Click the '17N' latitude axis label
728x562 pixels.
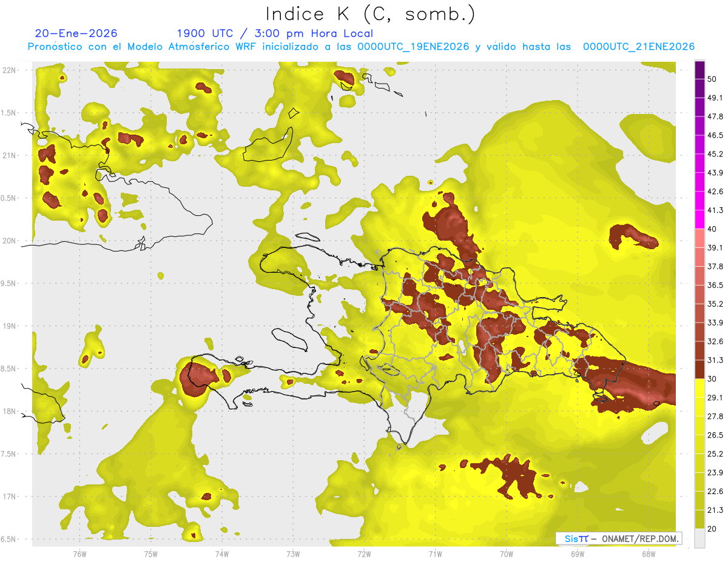click(x=9, y=497)
